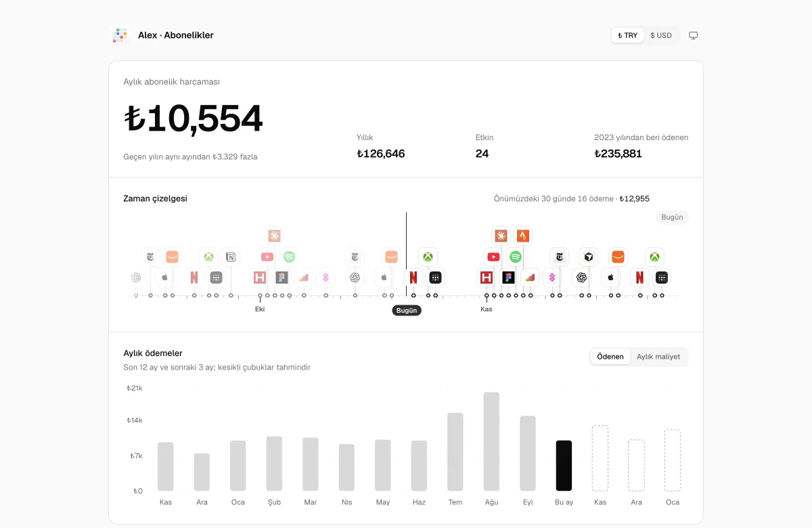Click the app logo beside Alex · Abonelikler
The height and width of the screenshot is (528, 812).
[120, 35]
